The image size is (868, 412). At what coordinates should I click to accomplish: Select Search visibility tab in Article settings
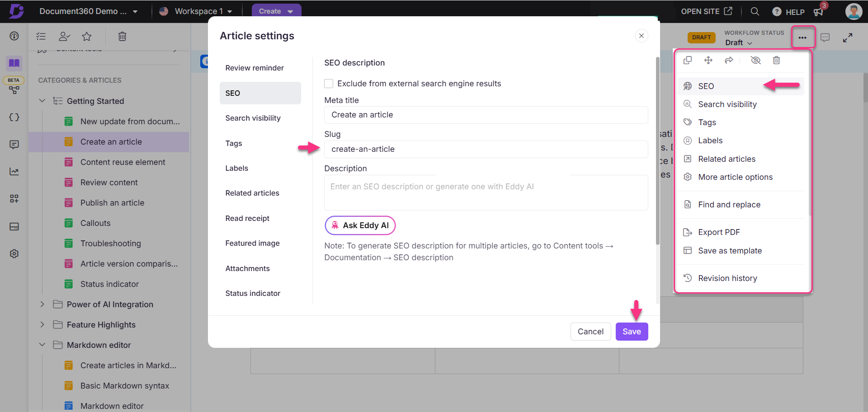253,118
